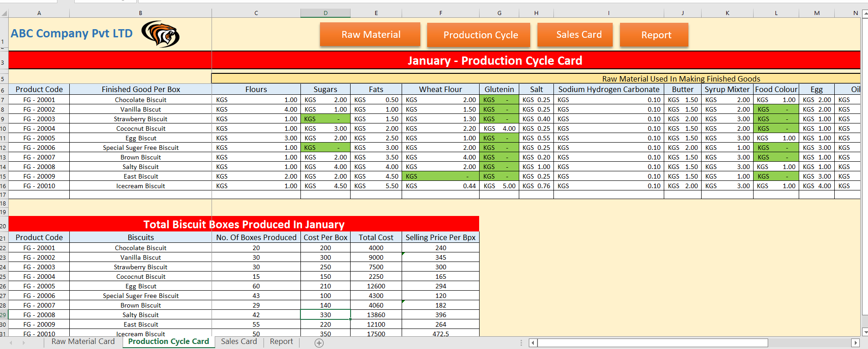Select Glutenin 5.00 cell for Icecream Biscuit
The height and width of the screenshot is (349, 868).
[x=499, y=186]
